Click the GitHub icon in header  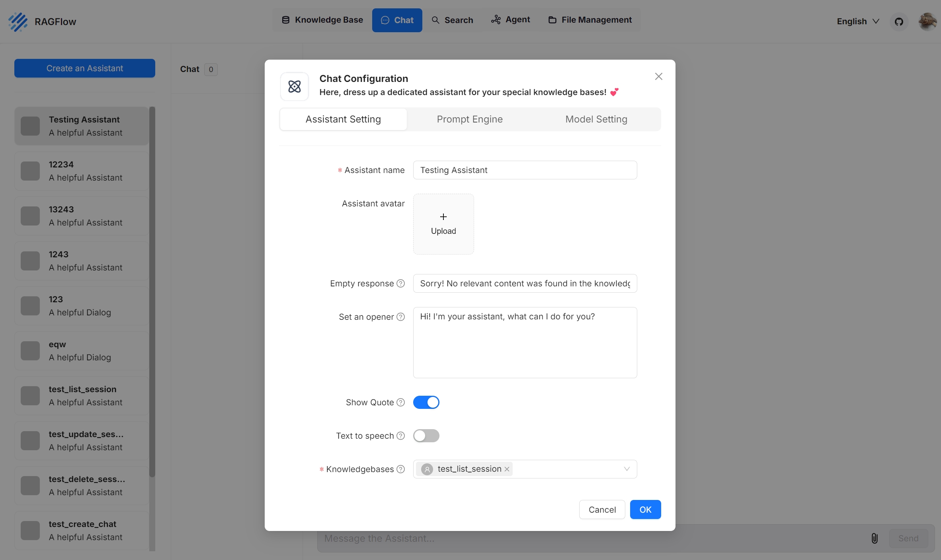pos(899,21)
